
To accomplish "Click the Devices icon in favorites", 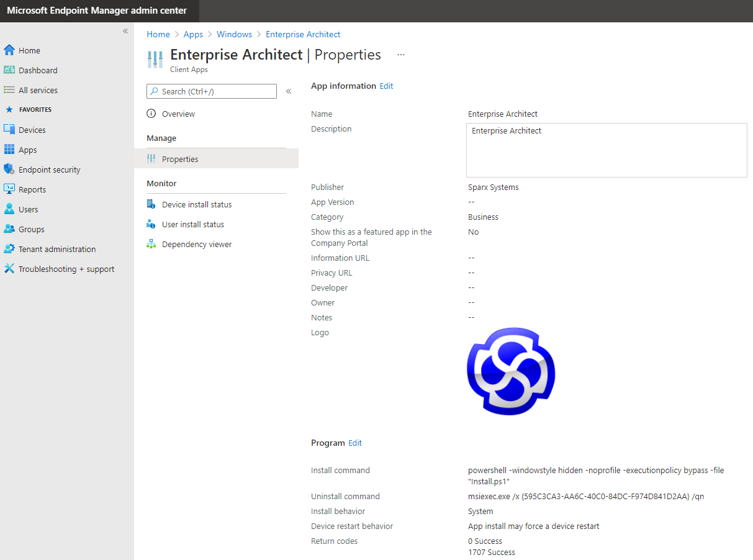I will pos(9,130).
